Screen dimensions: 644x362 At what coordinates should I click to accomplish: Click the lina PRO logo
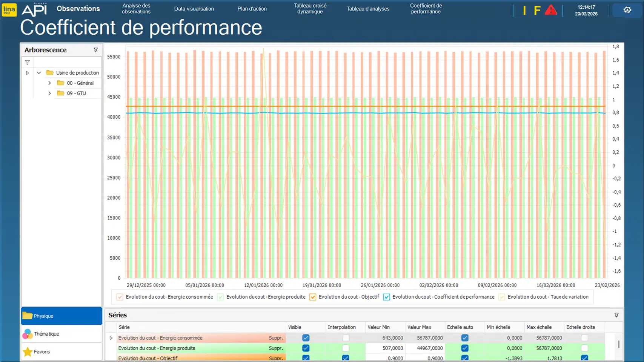(x=9, y=10)
